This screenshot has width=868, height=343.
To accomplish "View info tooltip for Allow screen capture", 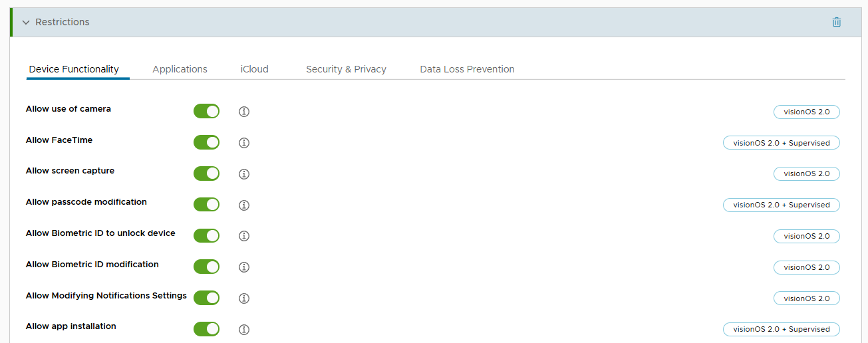I will click(x=244, y=174).
